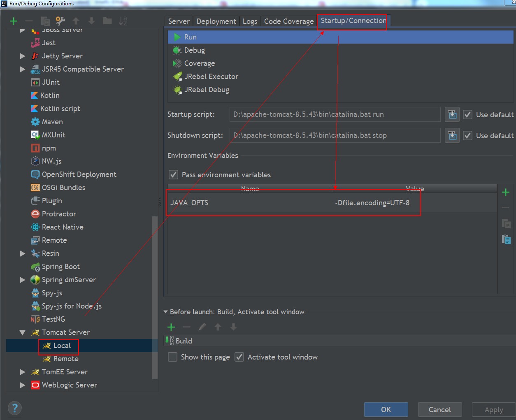
Task: Create new folder icon in toolbar
Action: 107,21
